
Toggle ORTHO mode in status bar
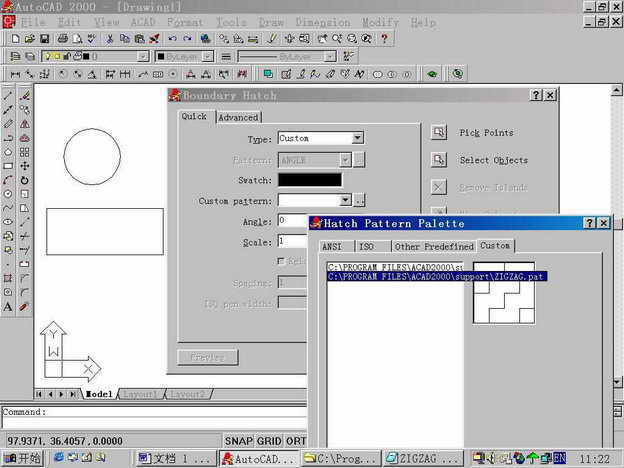click(x=296, y=440)
